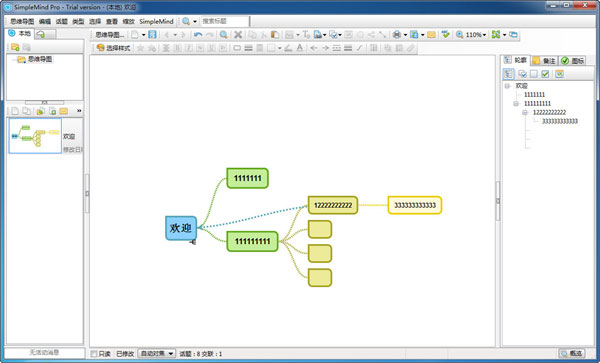Image resolution: width=600 pixels, height=363 pixels.
Task: Open the 编辑 menu
Action: (x=45, y=21)
